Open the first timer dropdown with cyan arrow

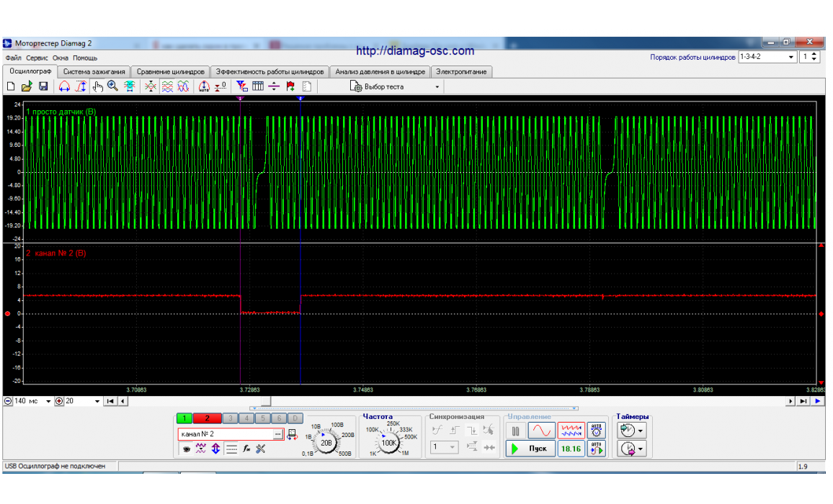(631, 431)
